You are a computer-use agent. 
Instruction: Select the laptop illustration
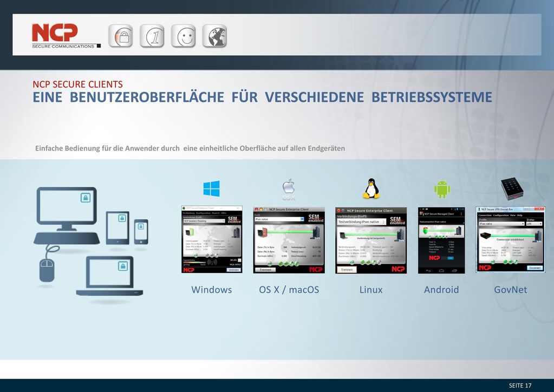click(110, 276)
